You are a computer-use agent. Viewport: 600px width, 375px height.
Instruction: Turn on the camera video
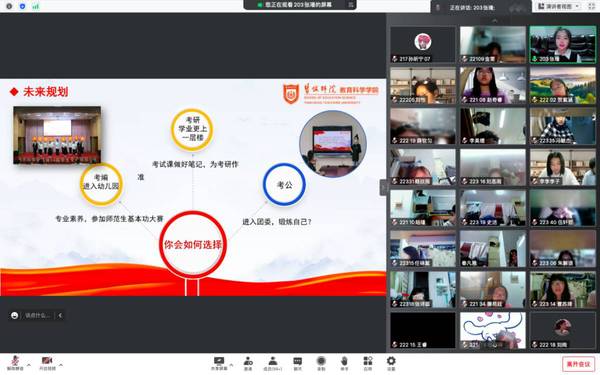tap(47, 363)
